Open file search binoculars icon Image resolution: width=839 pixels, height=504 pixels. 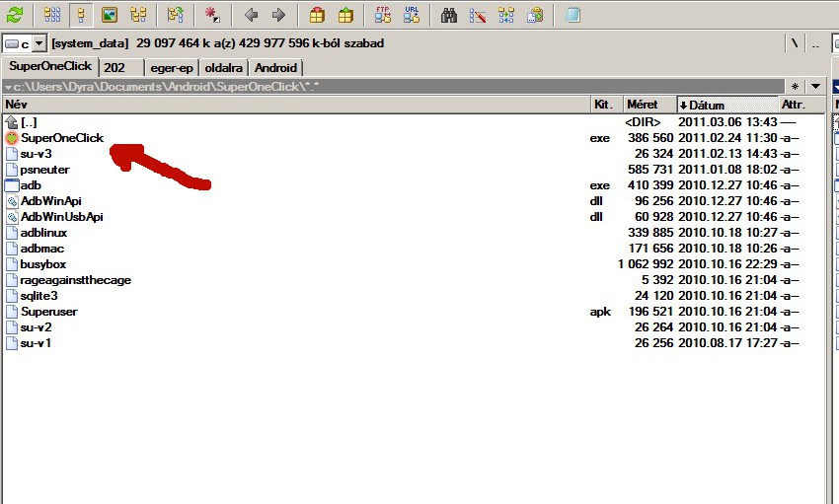(x=449, y=15)
